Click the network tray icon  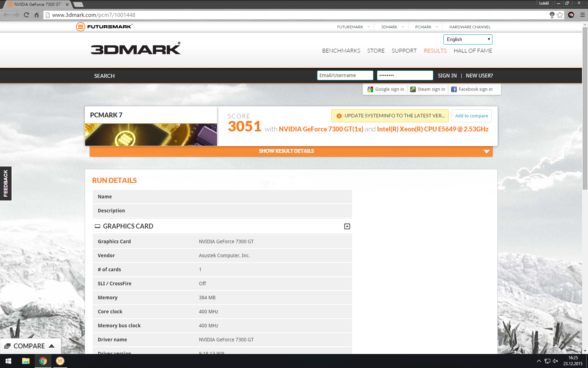547,361
